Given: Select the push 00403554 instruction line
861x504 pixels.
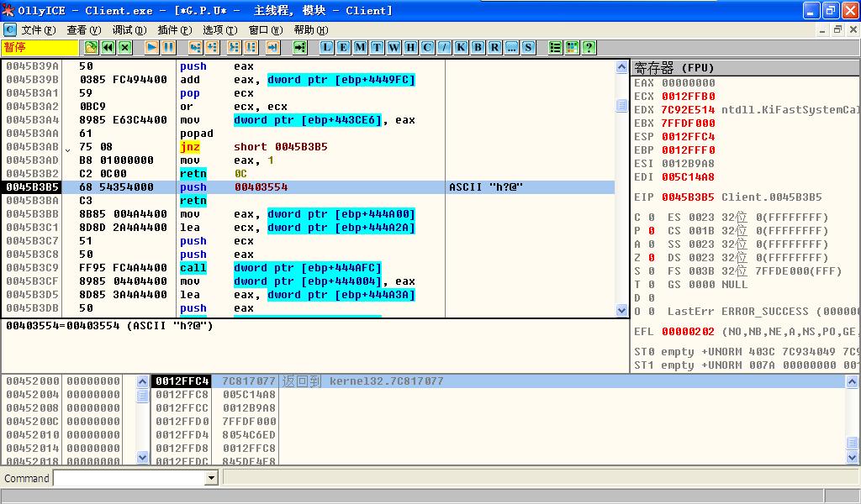Looking at the screenshot, I should click(308, 187).
